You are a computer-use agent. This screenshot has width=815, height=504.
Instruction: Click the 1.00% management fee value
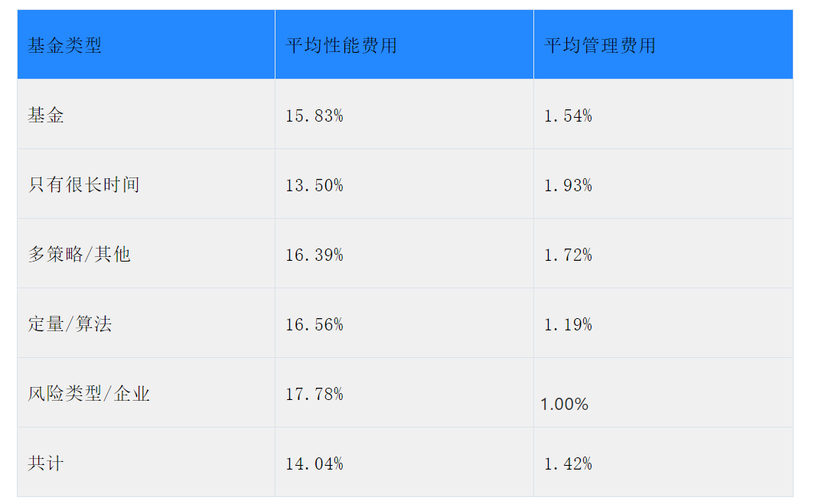[x=565, y=404]
